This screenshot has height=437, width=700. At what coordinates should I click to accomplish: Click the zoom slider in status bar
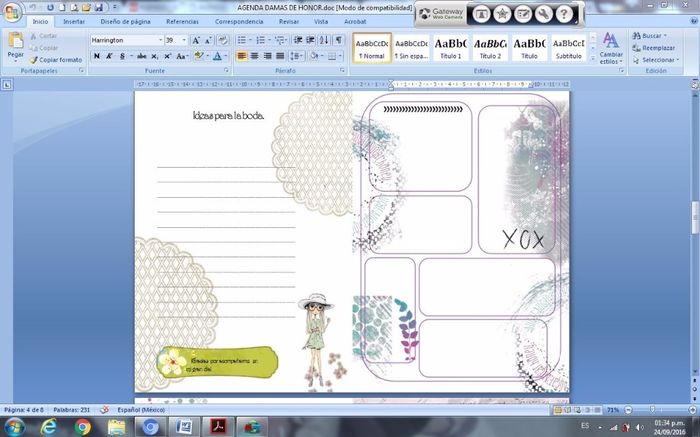[652, 410]
